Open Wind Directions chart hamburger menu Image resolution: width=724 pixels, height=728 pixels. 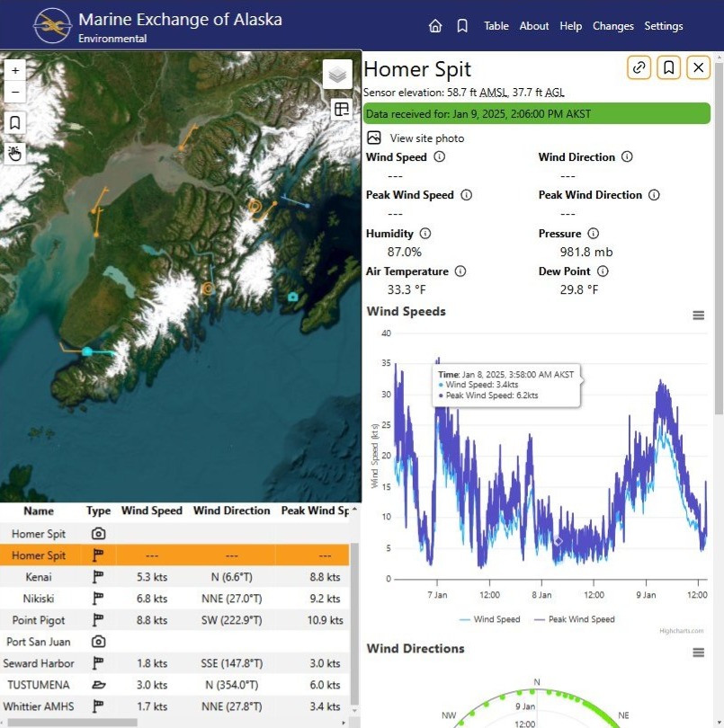click(698, 653)
